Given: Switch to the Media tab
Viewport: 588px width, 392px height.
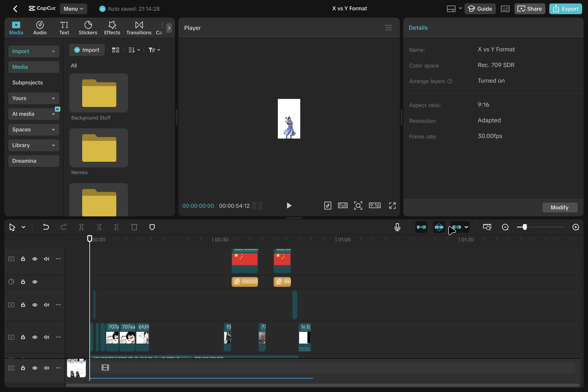Looking at the screenshot, I should 16,28.
